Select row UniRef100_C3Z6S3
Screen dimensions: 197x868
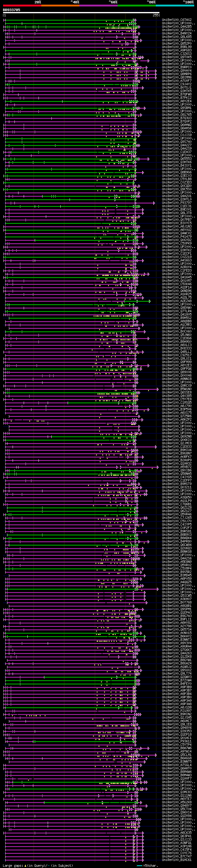pyautogui.click(x=177, y=54)
